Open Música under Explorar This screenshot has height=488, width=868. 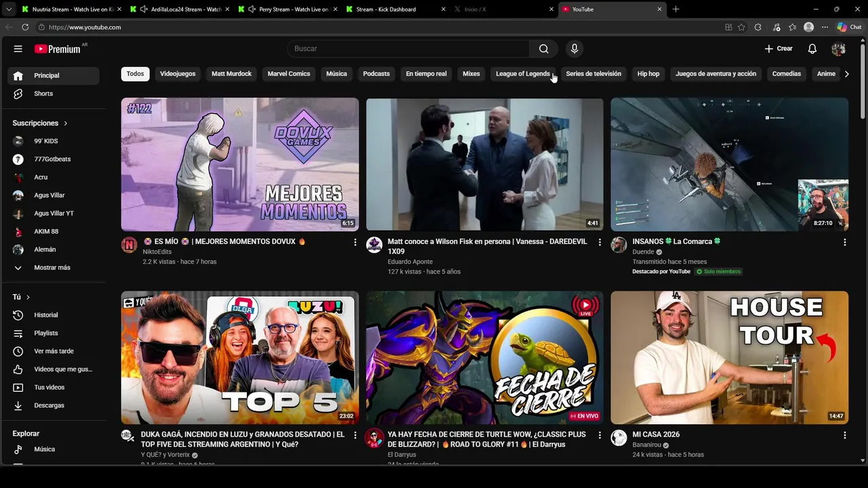[x=54, y=449]
